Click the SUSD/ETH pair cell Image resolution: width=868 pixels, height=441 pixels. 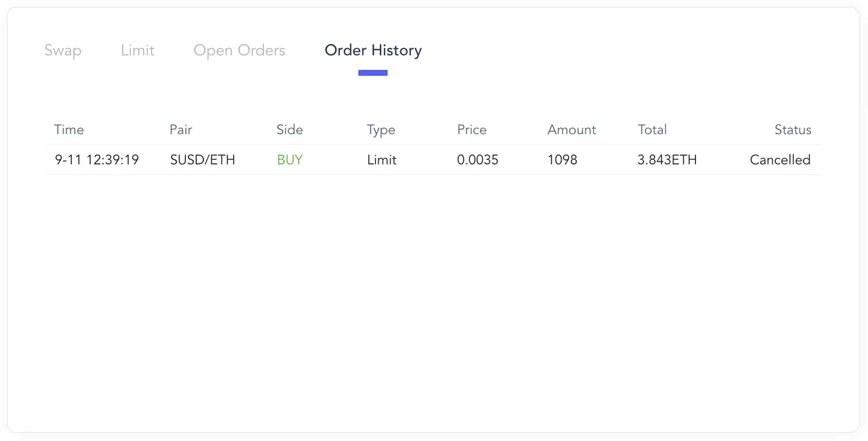(203, 161)
